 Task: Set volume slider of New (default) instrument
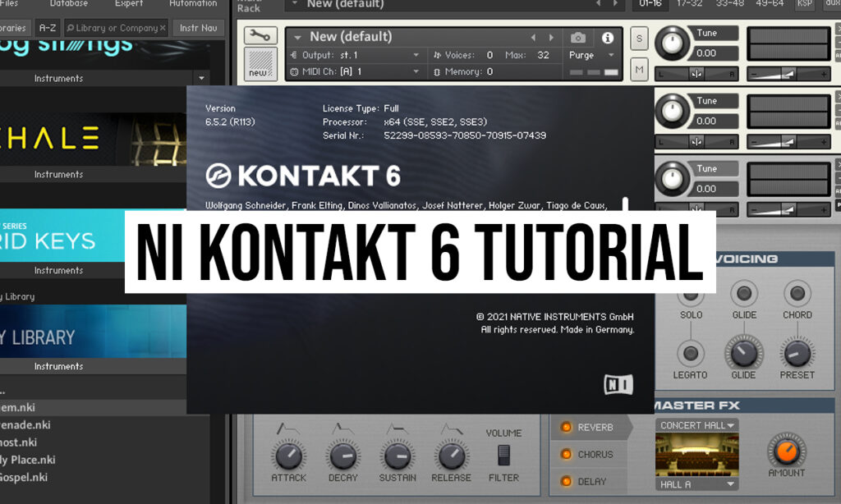pos(788,74)
